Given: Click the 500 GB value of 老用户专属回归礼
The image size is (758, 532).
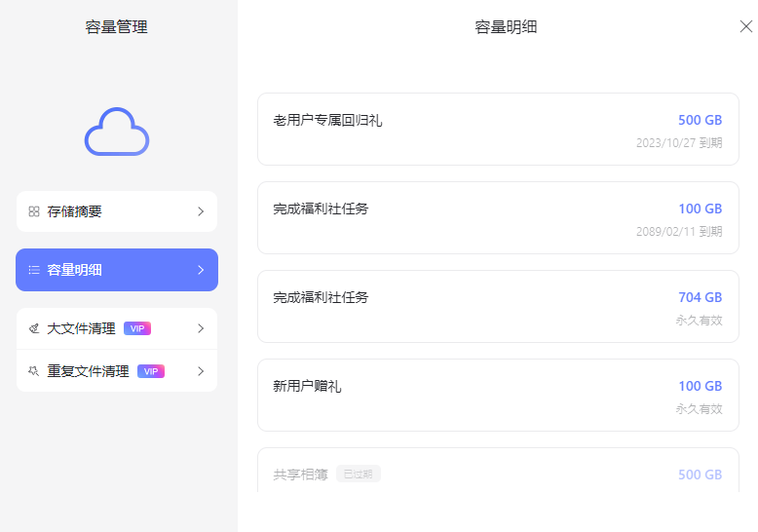Looking at the screenshot, I should [700, 120].
